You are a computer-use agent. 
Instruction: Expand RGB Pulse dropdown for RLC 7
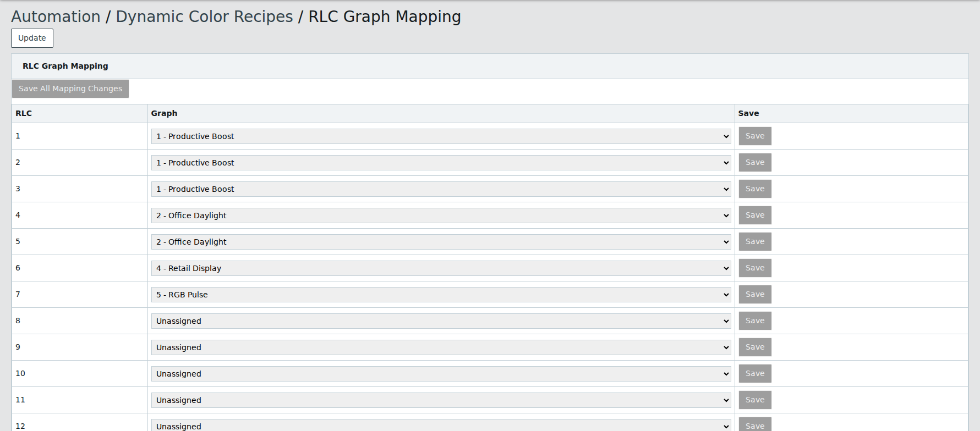tap(441, 295)
